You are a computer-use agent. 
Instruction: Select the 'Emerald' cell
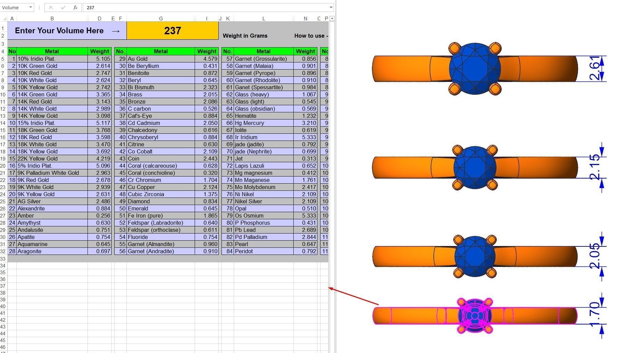click(161, 208)
